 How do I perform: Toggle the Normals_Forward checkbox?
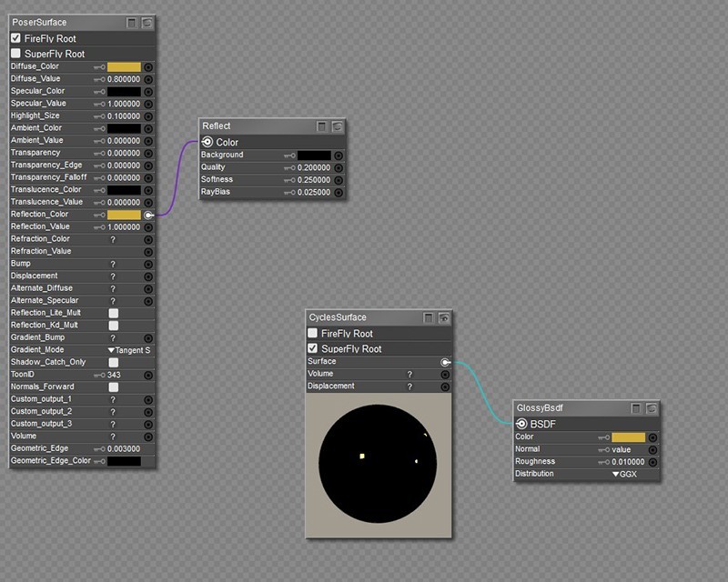point(113,387)
